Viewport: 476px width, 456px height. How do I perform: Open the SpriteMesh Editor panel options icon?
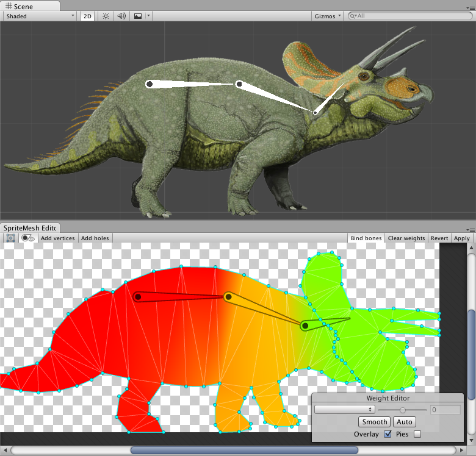[x=471, y=229]
